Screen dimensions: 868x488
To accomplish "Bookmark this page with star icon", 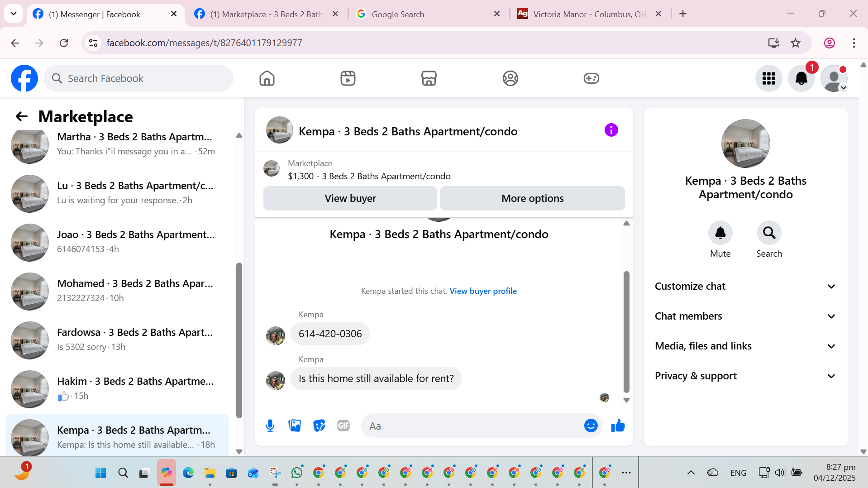I will click(x=796, y=43).
